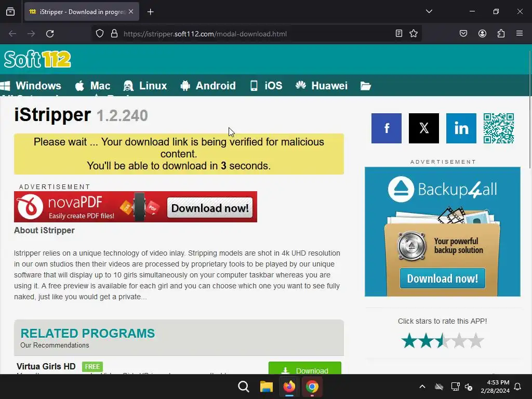Open File Explorer from taskbar
532x399 pixels.
pos(267,387)
